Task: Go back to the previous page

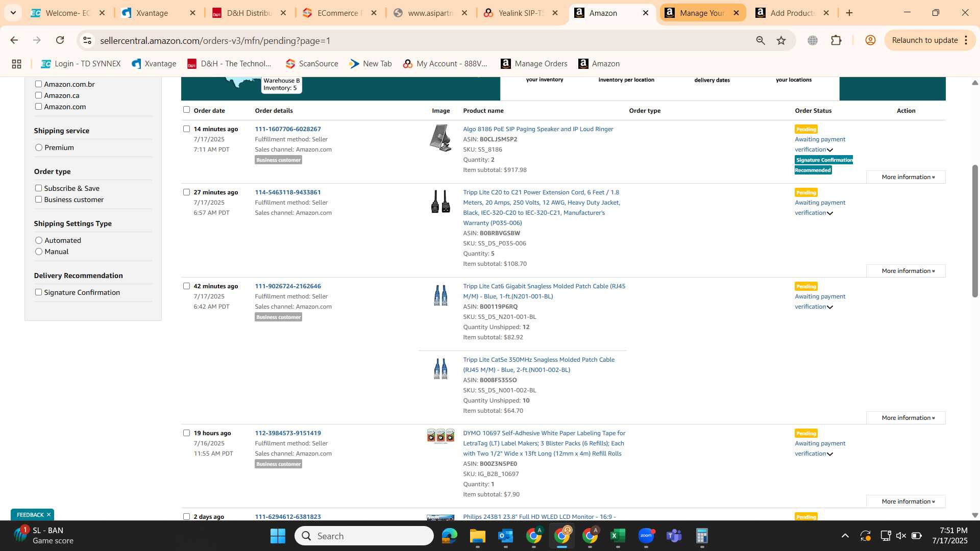Action: [x=14, y=40]
